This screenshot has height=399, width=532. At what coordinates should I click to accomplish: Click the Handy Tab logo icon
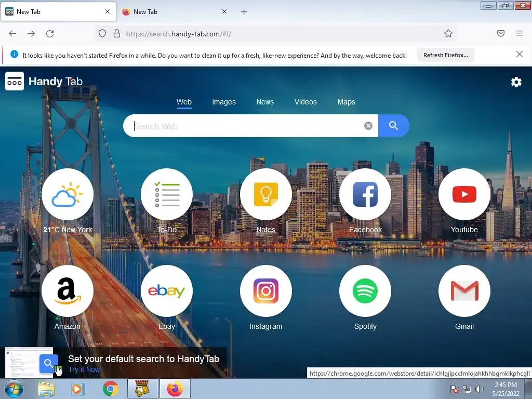[15, 81]
